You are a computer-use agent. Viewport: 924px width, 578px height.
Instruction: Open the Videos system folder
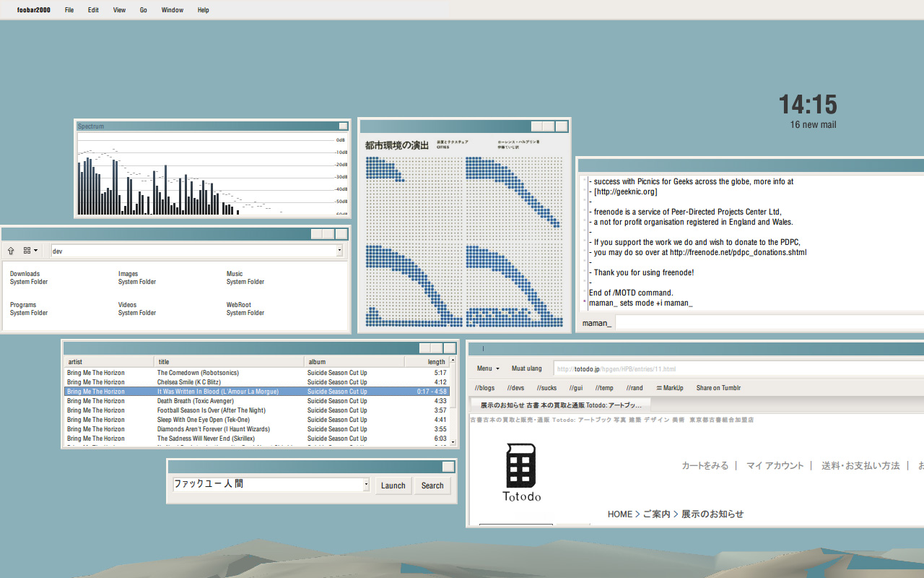point(137,309)
